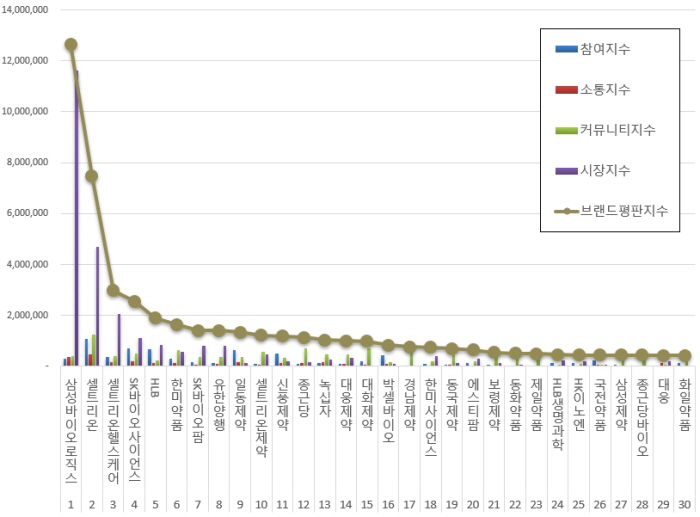Select the SK바이오팜 axis label
The image size is (700, 517).
click(198, 411)
